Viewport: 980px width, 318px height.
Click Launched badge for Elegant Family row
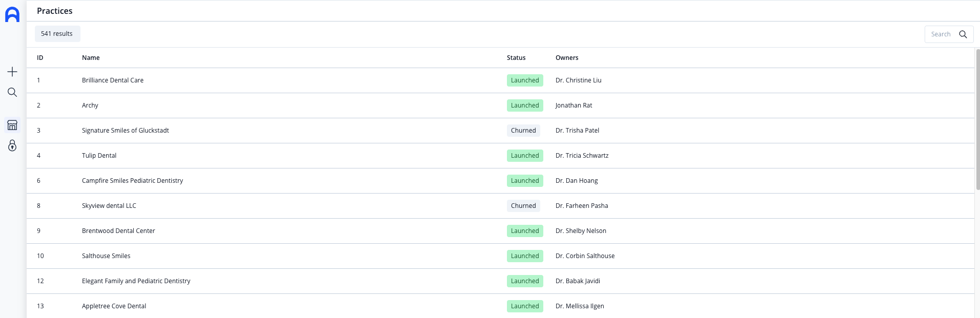point(525,281)
